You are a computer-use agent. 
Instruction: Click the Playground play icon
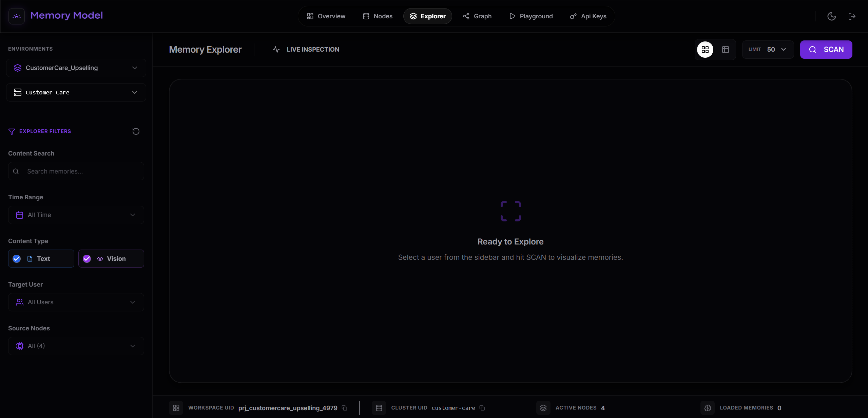point(512,16)
